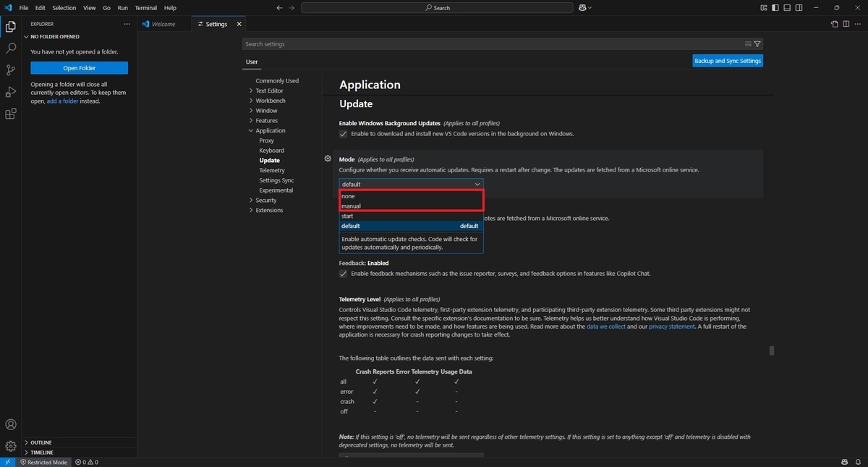Toggle the Feedback Enabled checkbox
This screenshot has height=467, width=868.
[x=344, y=274]
